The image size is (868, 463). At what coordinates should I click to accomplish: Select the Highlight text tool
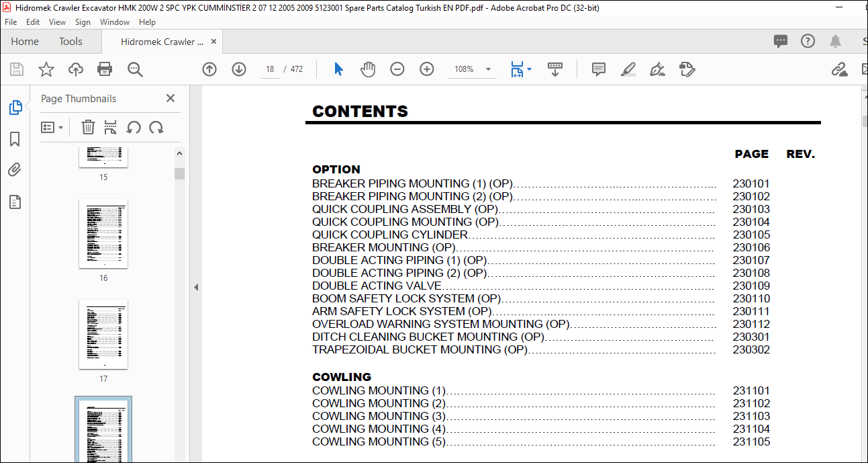pyautogui.click(x=628, y=69)
